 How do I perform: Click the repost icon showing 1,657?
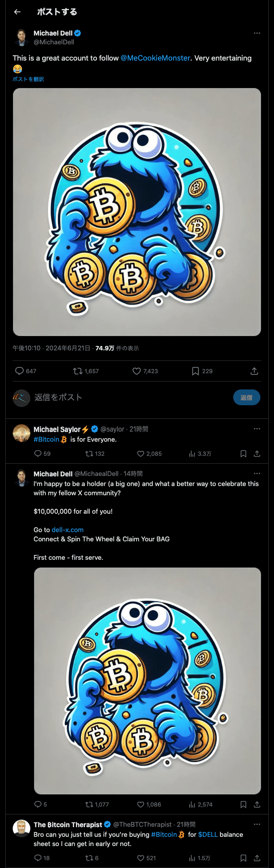coord(78,371)
